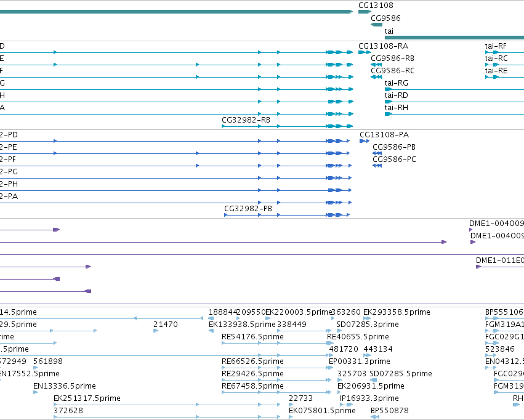Viewport: 524px width, 420px height.
Task: Select EST RE67458.5prime
Action: [x=252, y=387]
